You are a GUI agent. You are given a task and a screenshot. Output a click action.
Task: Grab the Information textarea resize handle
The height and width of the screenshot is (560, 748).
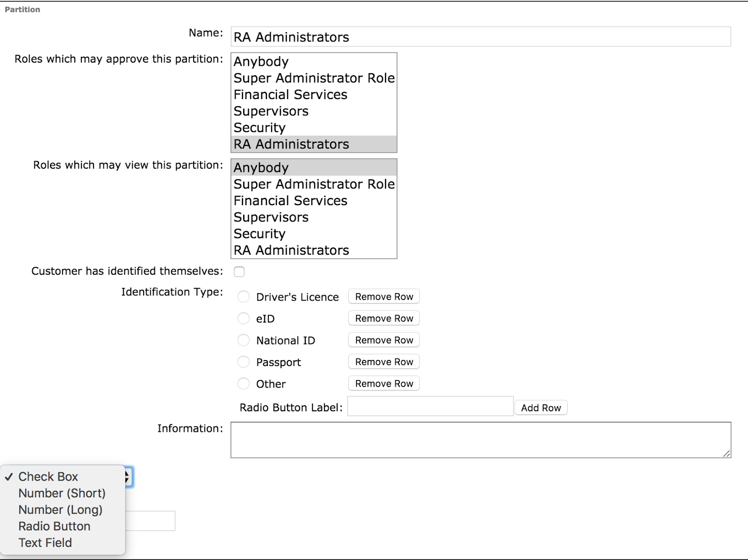click(726, 453)
